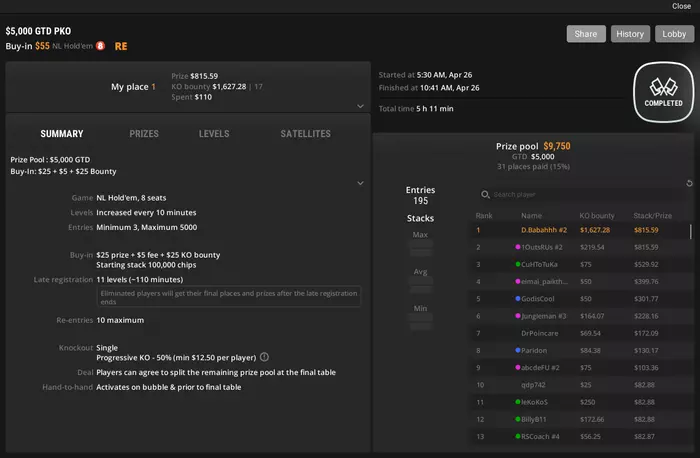Click the Name column header
The image size is (700, 458).
(531, 216)
